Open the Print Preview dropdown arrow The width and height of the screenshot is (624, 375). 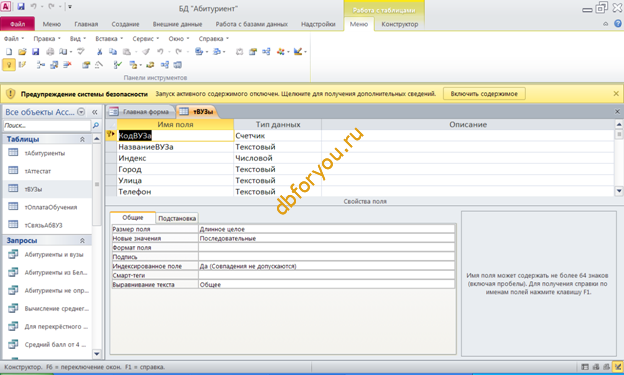pyautogui.click(x=71, y=52)
